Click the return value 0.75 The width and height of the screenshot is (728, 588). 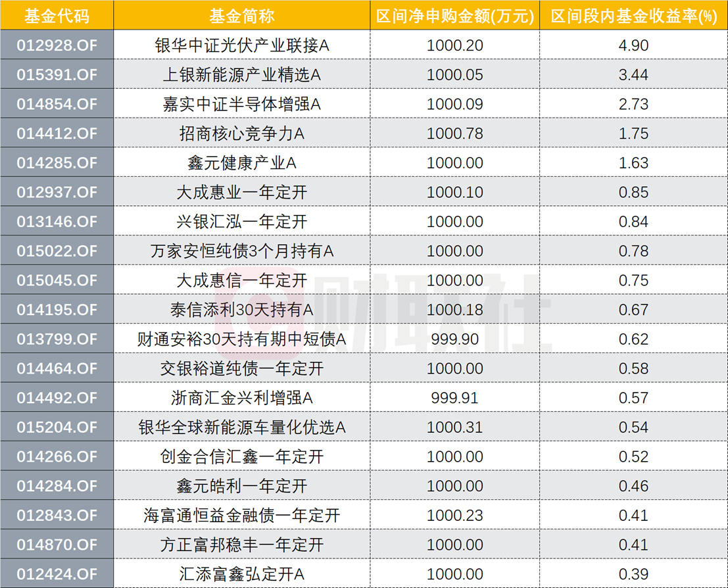(x=634, y=281)
